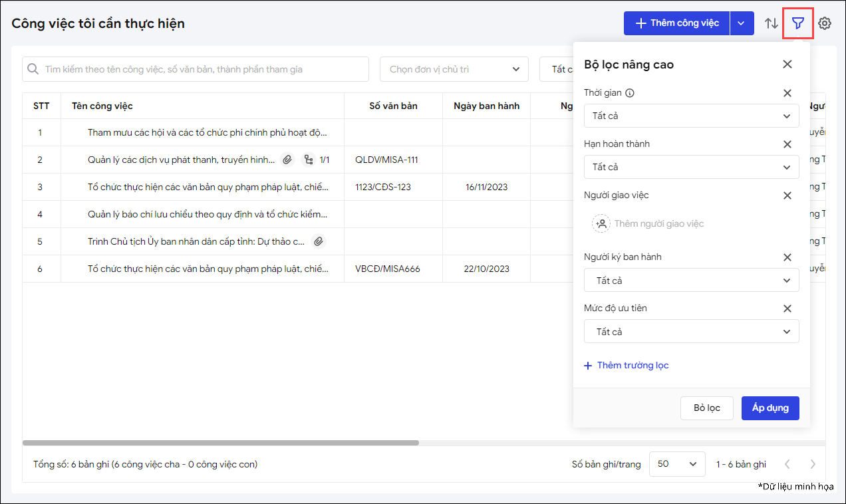Open task Trình Chủ tịch Ủy ban nhân dân
This screenshot has height=504, width=846.
(196, 241)
